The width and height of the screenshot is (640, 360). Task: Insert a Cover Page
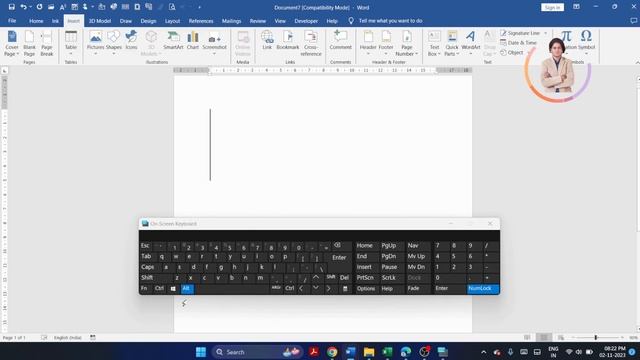pyautogui.click(x=11, y=43)
